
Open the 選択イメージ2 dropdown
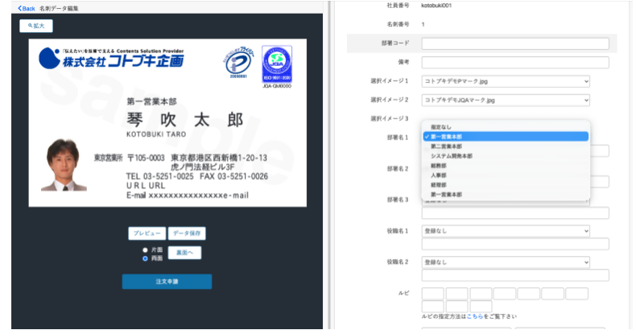(x=506, y=100)
